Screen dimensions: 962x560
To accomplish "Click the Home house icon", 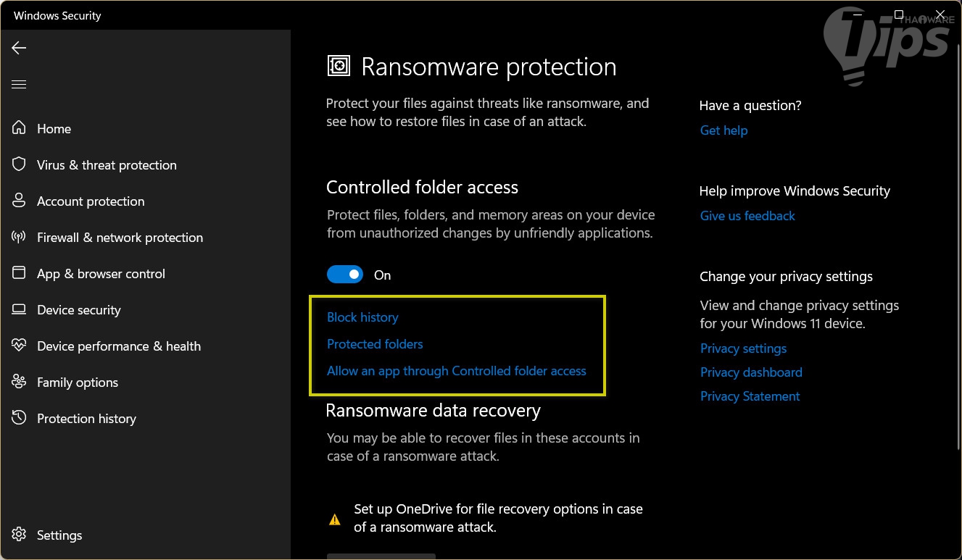I will [x=19, y=128].
